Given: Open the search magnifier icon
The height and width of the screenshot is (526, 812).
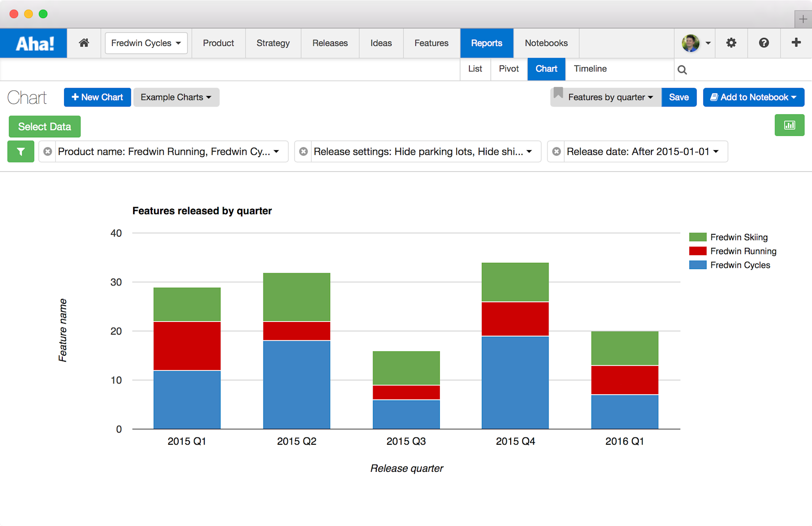Looking at the screenshot, I should tap(682, 69).
